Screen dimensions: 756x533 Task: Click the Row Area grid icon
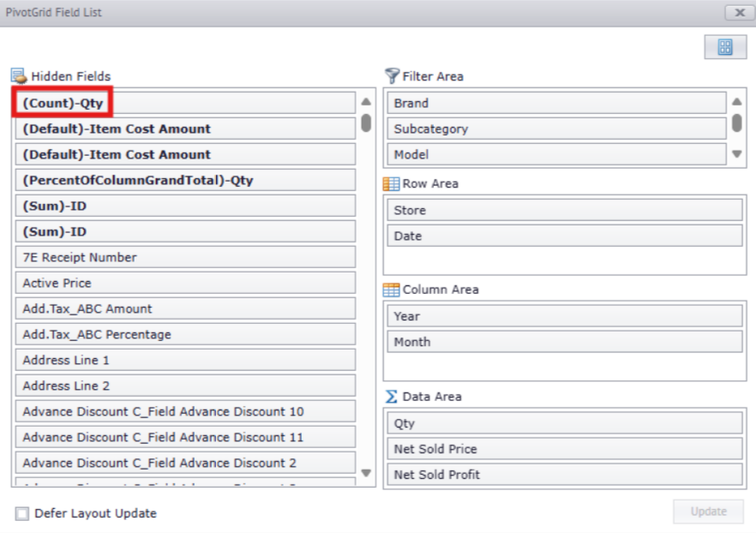[392, 183]
